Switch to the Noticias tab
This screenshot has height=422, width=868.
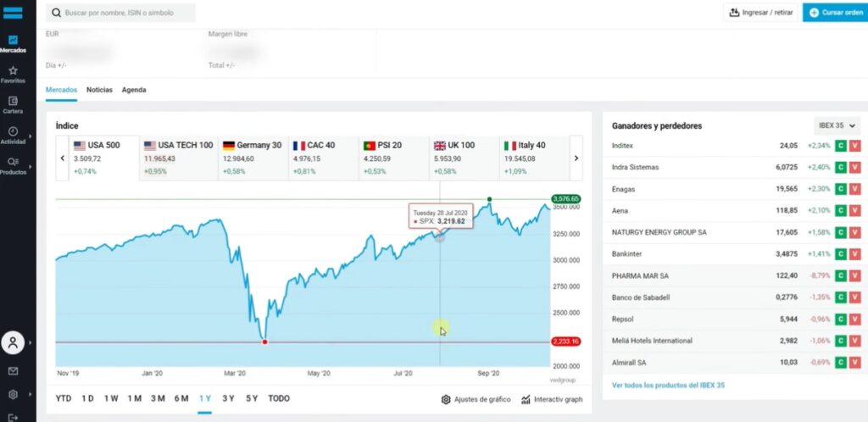click(x=99, y=89)
